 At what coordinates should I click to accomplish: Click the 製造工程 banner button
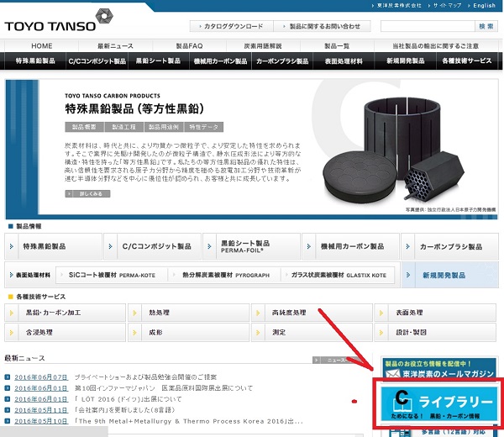[123, 127]
